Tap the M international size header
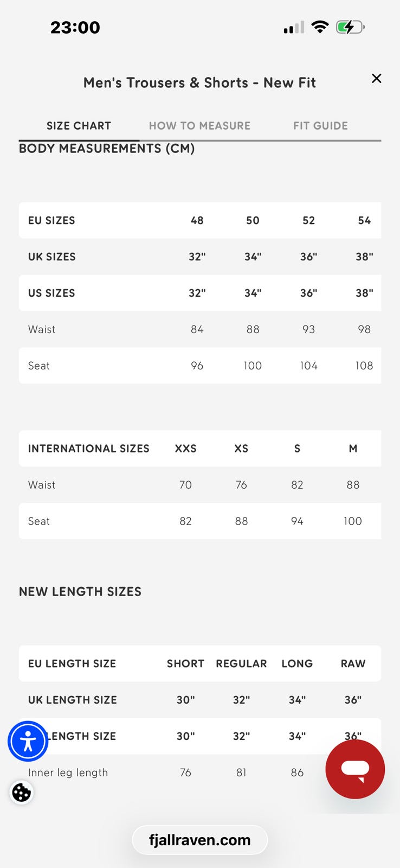 pyautogui.click(x=353, y=449)
